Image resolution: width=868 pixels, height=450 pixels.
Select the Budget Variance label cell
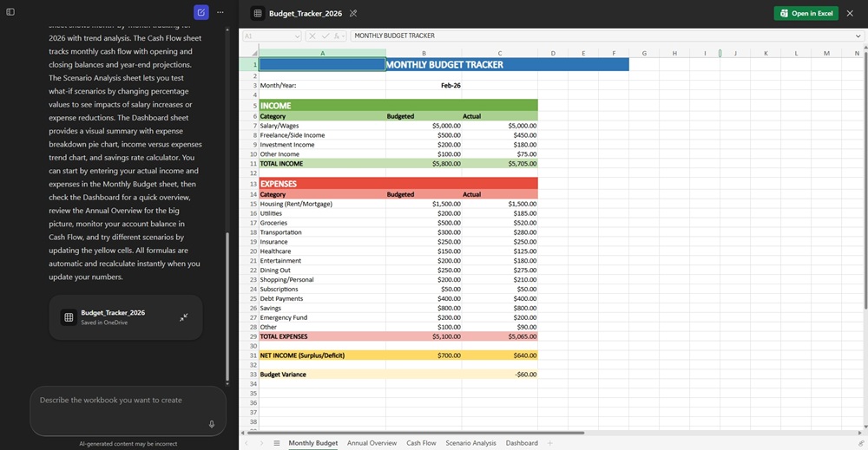(323, 375)
